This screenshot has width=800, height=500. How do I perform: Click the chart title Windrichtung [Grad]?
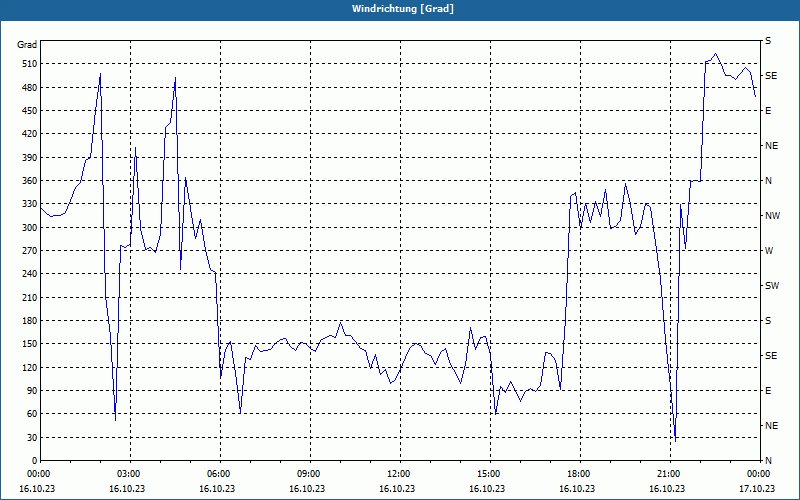[403, 9]
